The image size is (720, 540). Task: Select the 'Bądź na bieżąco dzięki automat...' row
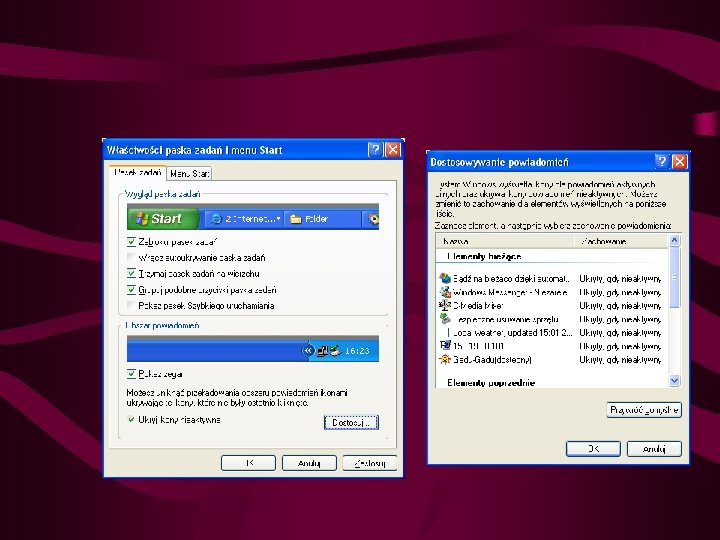pyautogui.click(x=511, y=278)
